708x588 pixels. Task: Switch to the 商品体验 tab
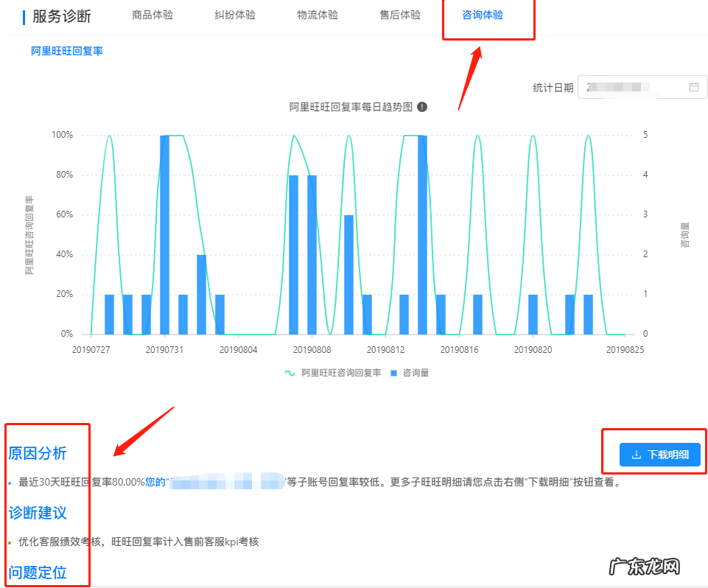coord(152,14)
